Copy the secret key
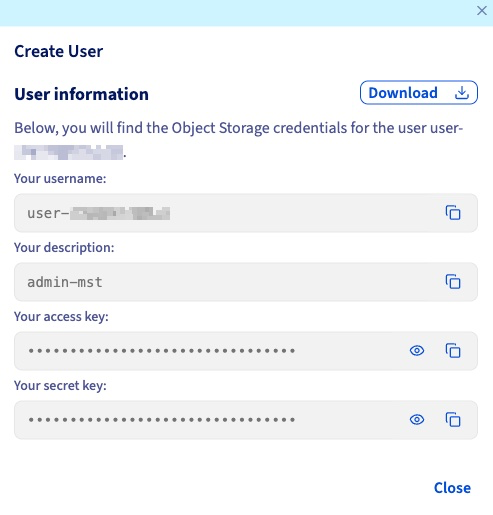Screen dimensions: 493x515 coord(453,420)
